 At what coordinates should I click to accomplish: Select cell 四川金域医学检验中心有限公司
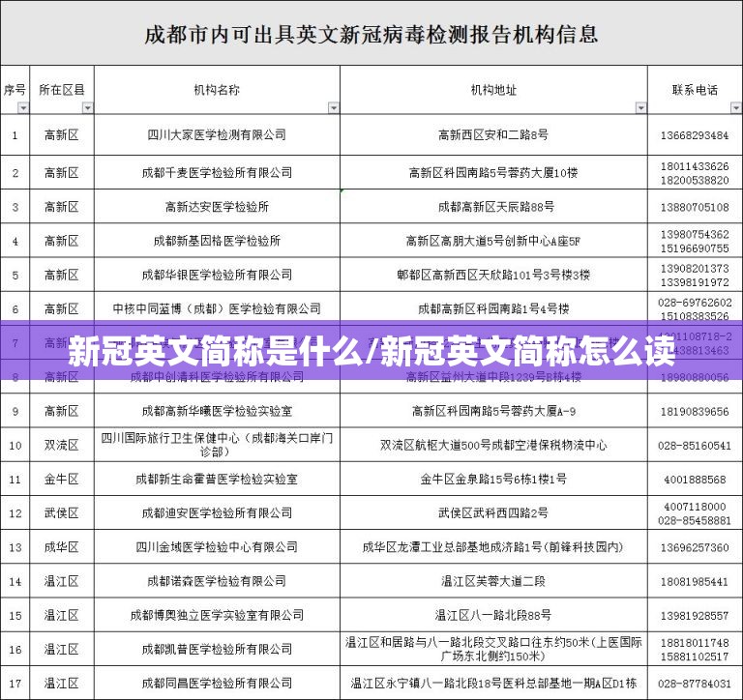click(217, 547)
